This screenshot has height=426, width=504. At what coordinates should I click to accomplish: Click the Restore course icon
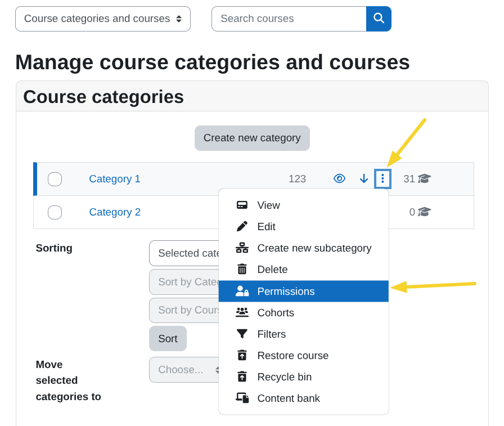242,355
